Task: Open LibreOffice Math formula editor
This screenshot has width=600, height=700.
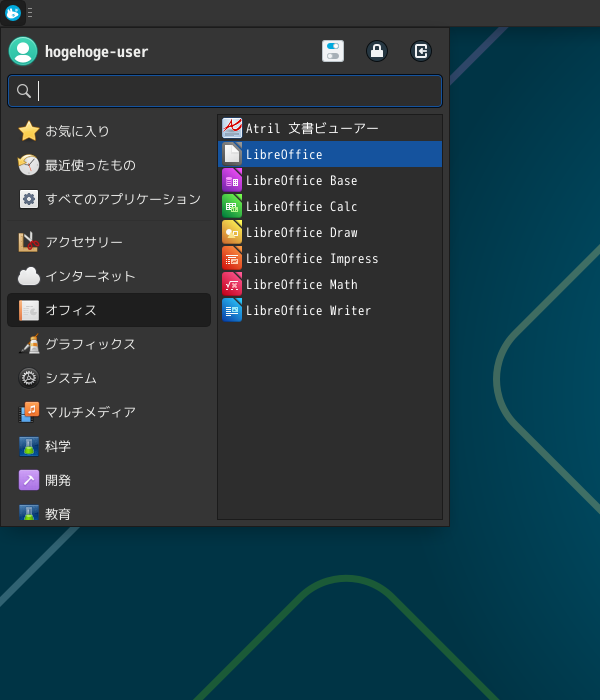Action: [301, 285]
